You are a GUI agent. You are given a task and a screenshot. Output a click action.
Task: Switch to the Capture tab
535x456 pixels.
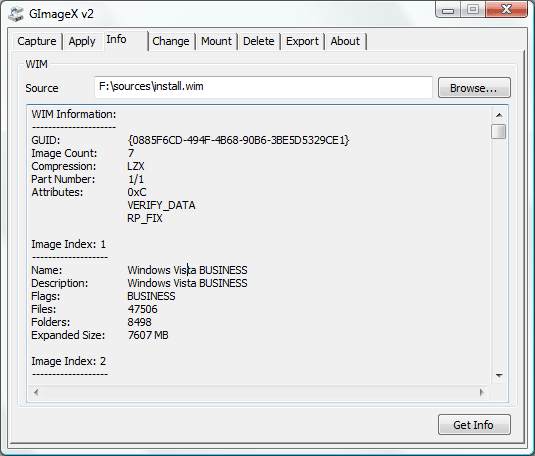pyautogui.click(x=37, y=41)
